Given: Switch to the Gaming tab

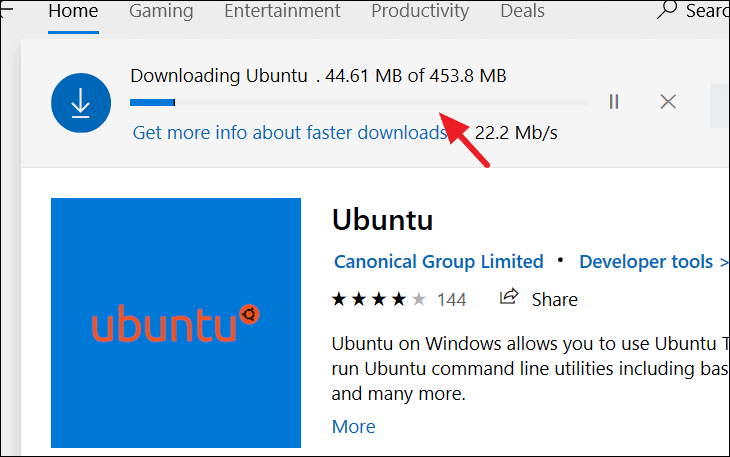Looking at the screenshot, I should [x=161, y=11].
